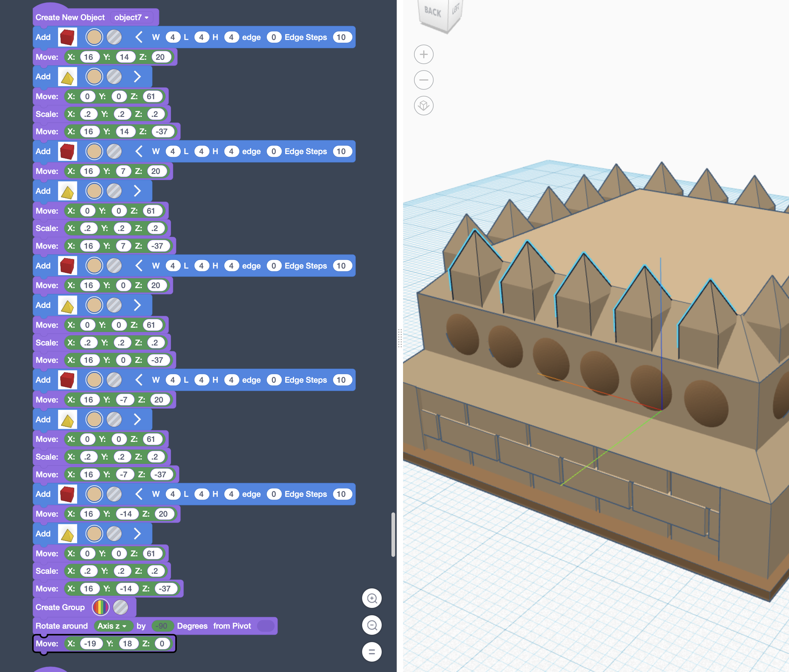Click the fit-to-view equals icon below the magnifiers
Image resolution: width=789 pixels, height=672 pixels.
(x=372, y=652)
